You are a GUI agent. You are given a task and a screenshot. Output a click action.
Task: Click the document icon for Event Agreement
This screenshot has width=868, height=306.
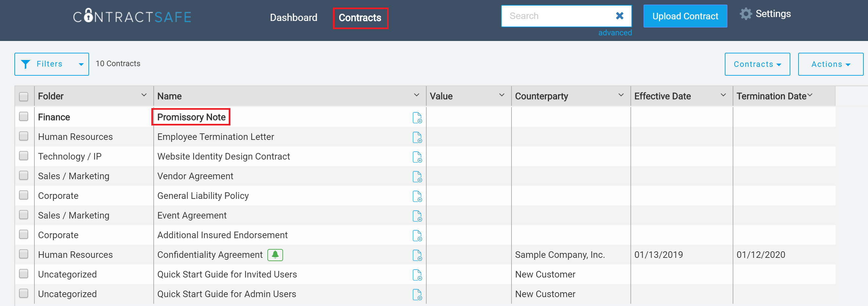417,216
